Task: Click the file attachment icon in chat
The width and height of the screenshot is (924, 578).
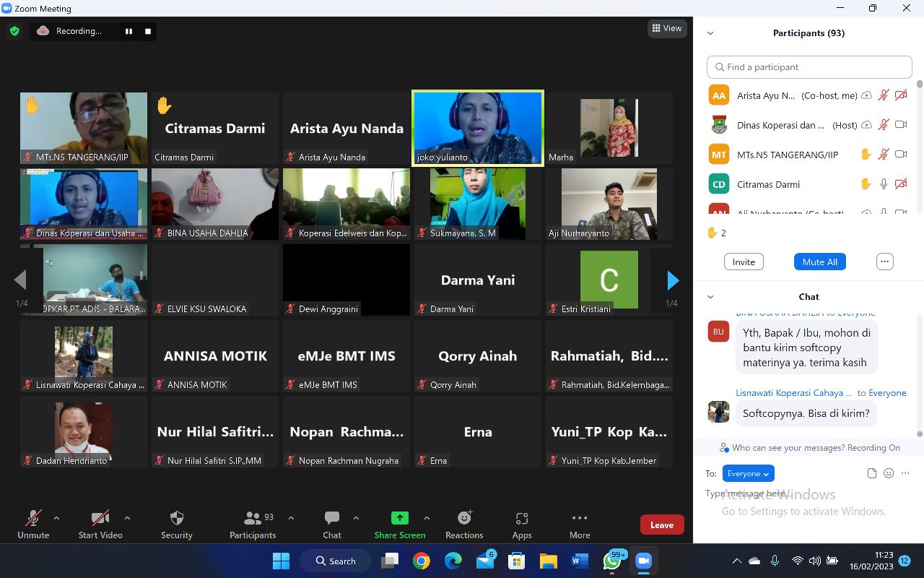Action: [x=872, y=473]
